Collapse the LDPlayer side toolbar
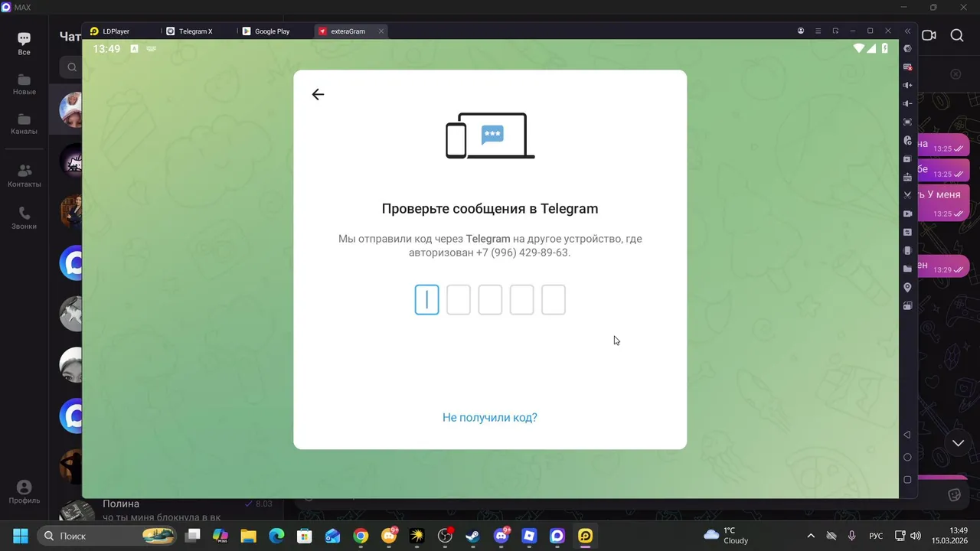 tap(908, 31)
